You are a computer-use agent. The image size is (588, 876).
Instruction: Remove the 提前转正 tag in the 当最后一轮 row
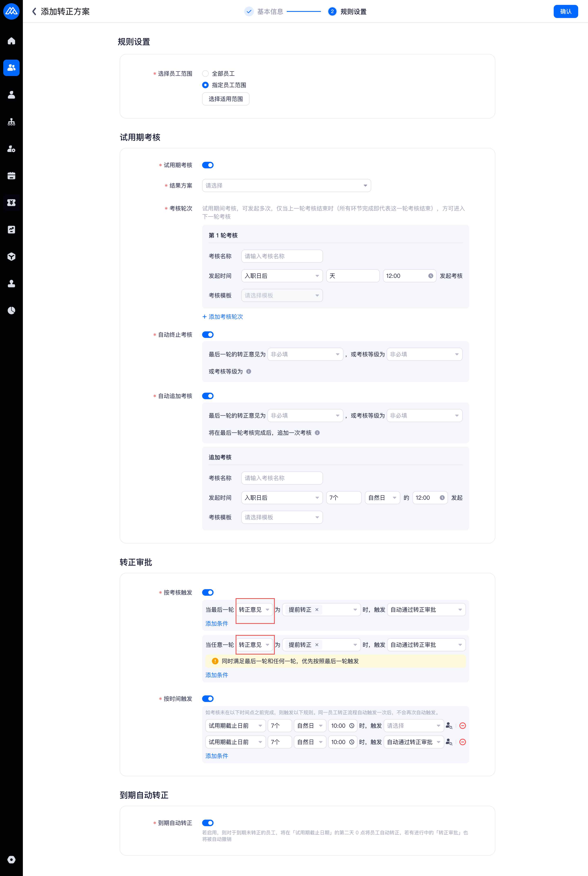point(317,610)
